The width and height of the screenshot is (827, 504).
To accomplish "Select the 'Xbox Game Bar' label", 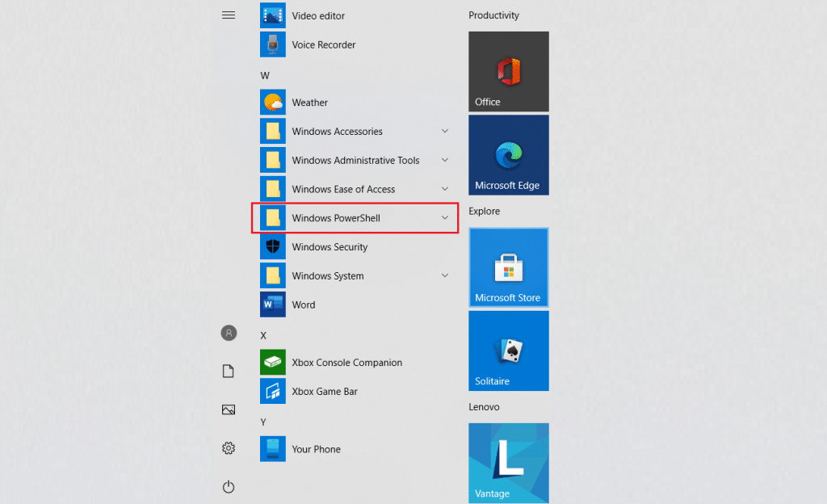I will pos(325,392).
